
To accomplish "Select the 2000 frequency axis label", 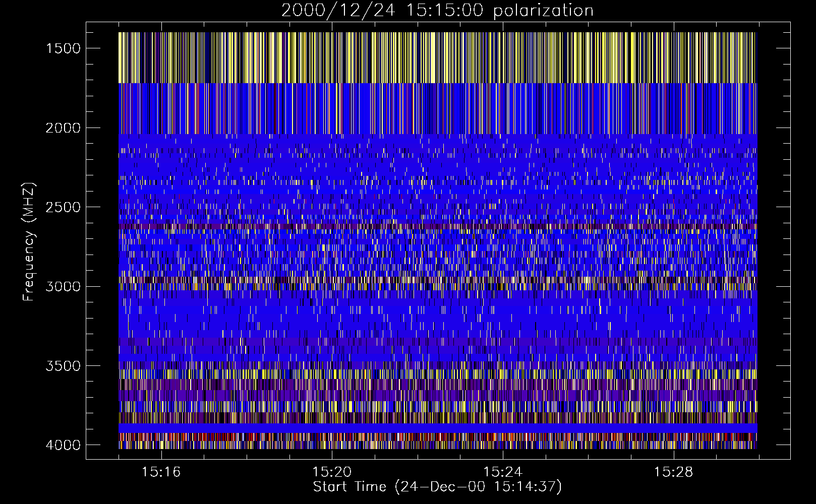I will 63,128.
